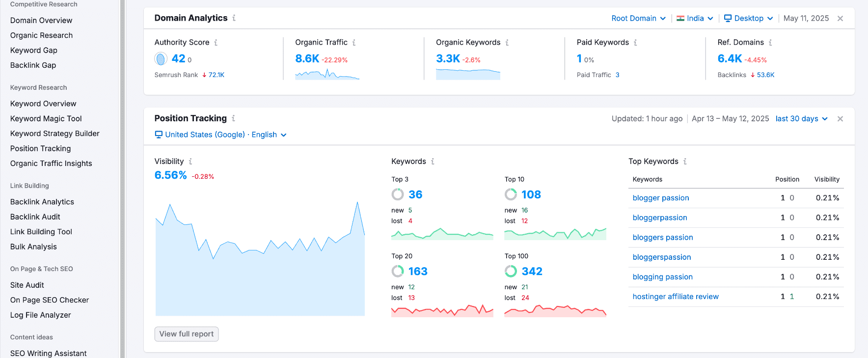This screenshot has width=868, height=358.
Task: Open Keyword Magic Tool in sidebar
Action: (46, 118)
